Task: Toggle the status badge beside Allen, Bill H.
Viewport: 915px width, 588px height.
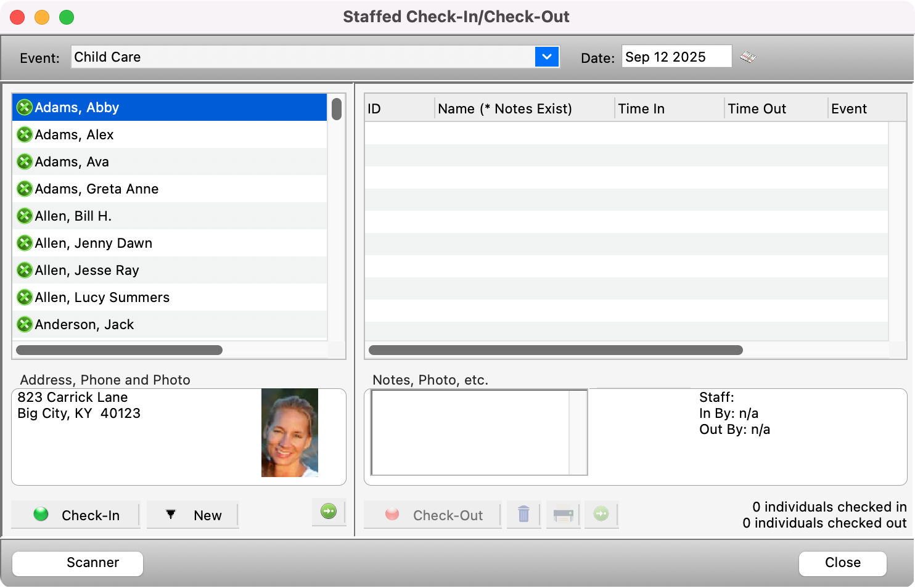Action: tap(25, 216)
